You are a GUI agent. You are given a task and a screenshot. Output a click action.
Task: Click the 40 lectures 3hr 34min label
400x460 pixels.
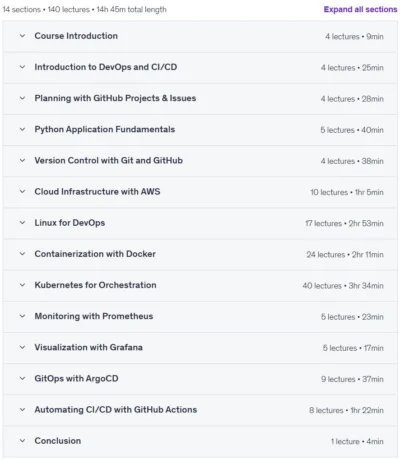(x=343, y=286)
